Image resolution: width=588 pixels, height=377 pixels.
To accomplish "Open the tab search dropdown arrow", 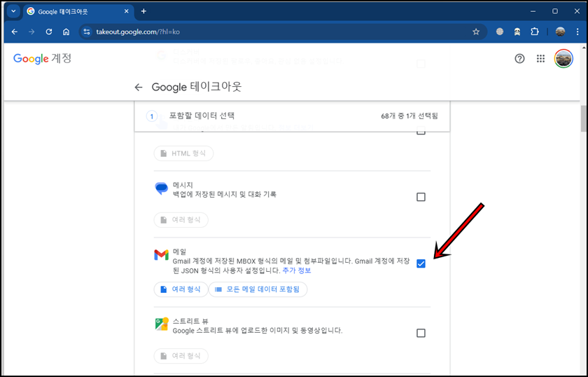I will [13, 11].
